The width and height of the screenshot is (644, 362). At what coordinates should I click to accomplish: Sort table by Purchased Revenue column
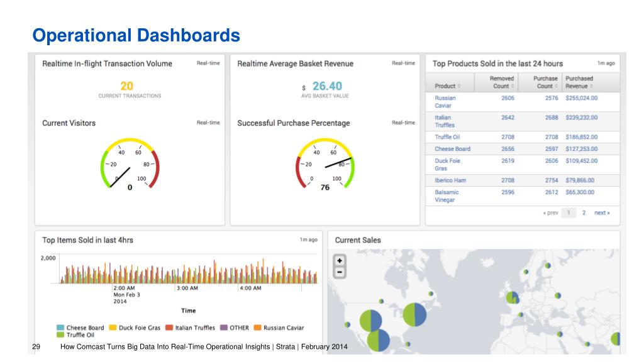tap(579, 82)
